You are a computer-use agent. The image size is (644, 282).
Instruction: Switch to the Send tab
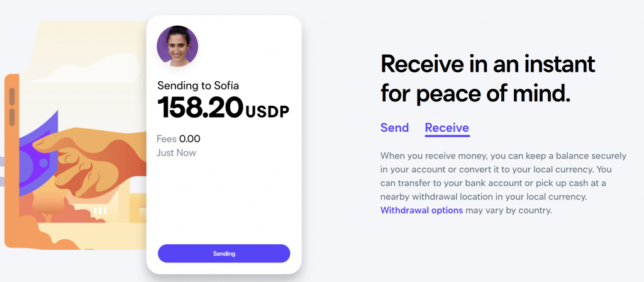pos(394,127)
